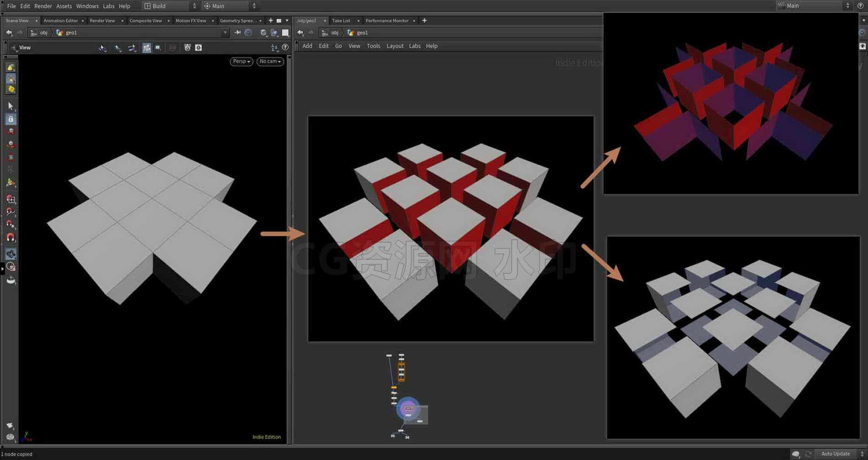Switch to the Composite View tab

146,21
